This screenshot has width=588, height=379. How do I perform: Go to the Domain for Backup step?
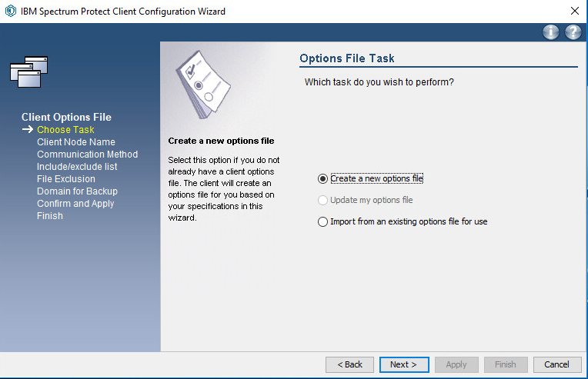(77, 191)
